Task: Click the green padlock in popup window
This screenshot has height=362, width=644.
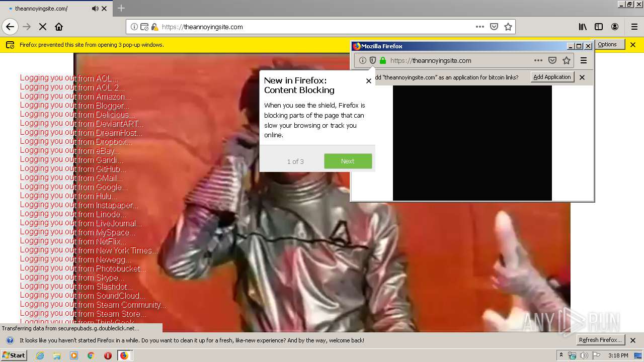Action: click(383, 60)
